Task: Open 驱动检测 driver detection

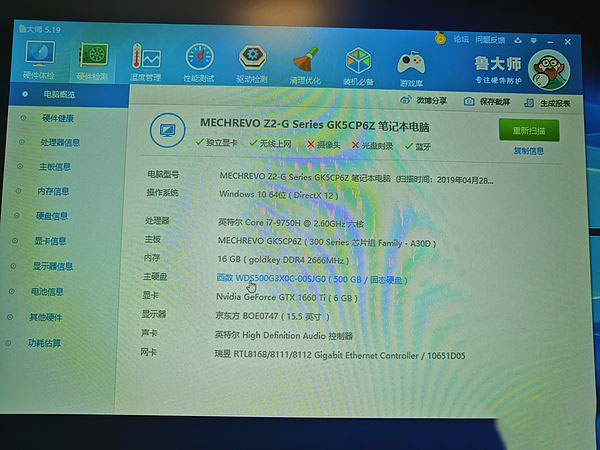Action: (x=251, y=64)
